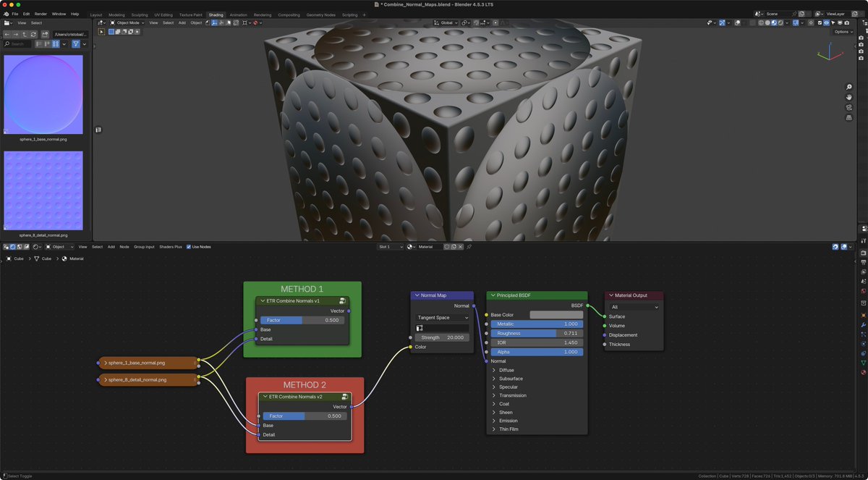868x480 pixels.
Task: Select the sphere_1_base_normal.png thumbnail
Action: [x=43, y=95]
